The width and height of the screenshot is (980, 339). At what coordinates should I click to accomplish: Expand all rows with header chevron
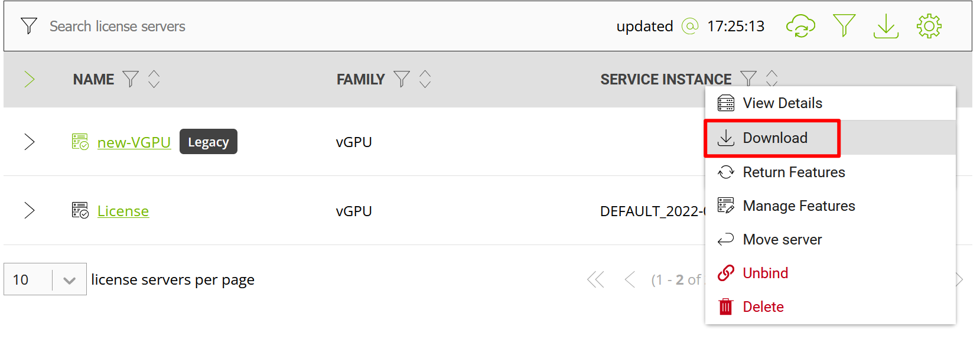coord(30,79)
